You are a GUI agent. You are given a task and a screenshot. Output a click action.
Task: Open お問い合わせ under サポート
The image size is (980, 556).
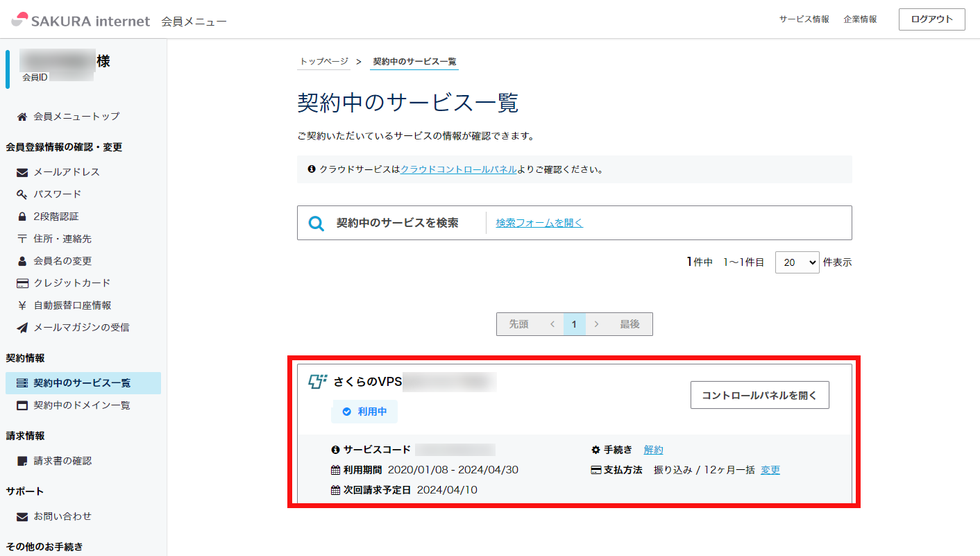tap(62, 516)
